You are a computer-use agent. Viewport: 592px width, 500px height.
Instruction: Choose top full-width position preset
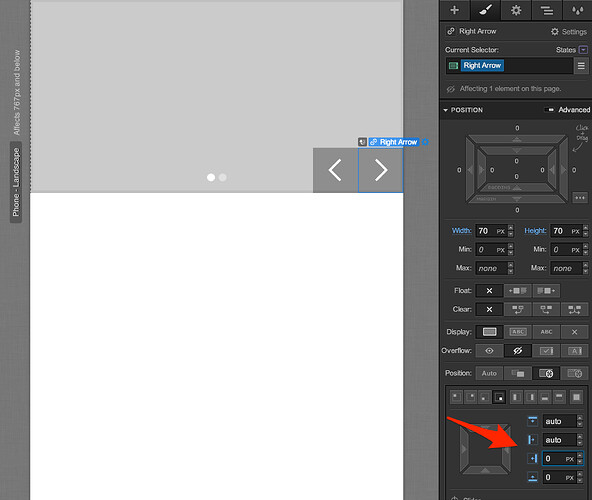(x=559, y=397)
